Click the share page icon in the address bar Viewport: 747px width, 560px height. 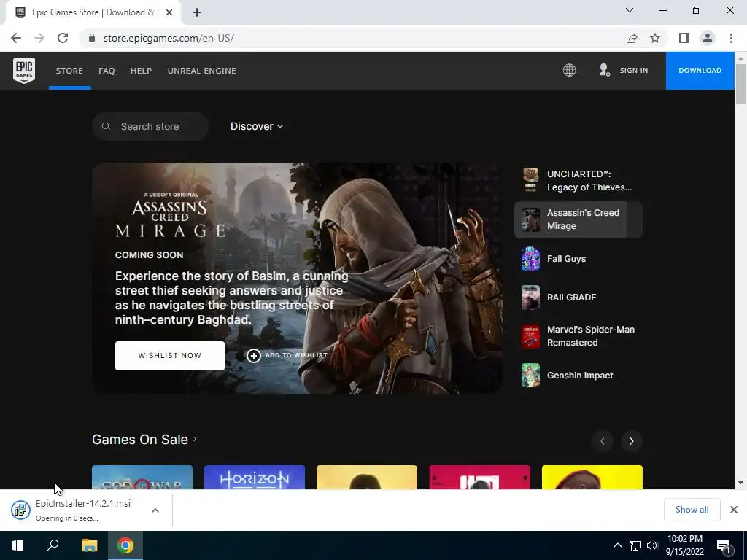(632, 38)
